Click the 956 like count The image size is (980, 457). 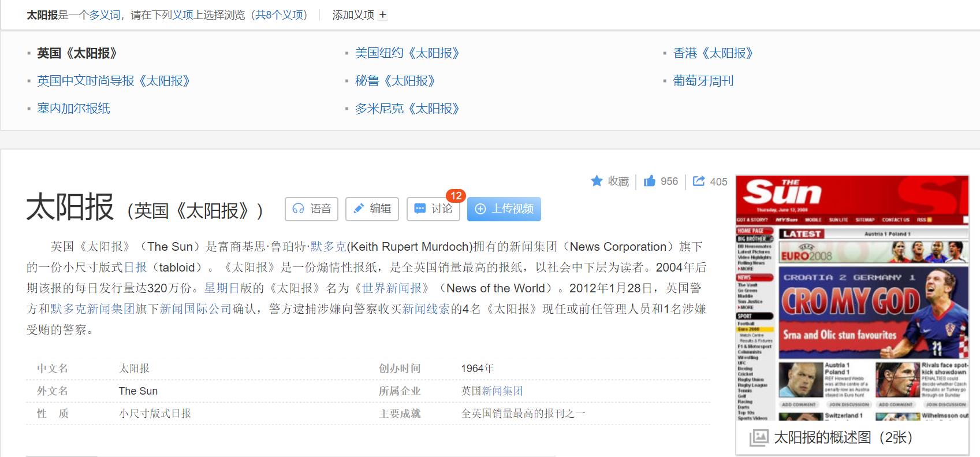669,181
